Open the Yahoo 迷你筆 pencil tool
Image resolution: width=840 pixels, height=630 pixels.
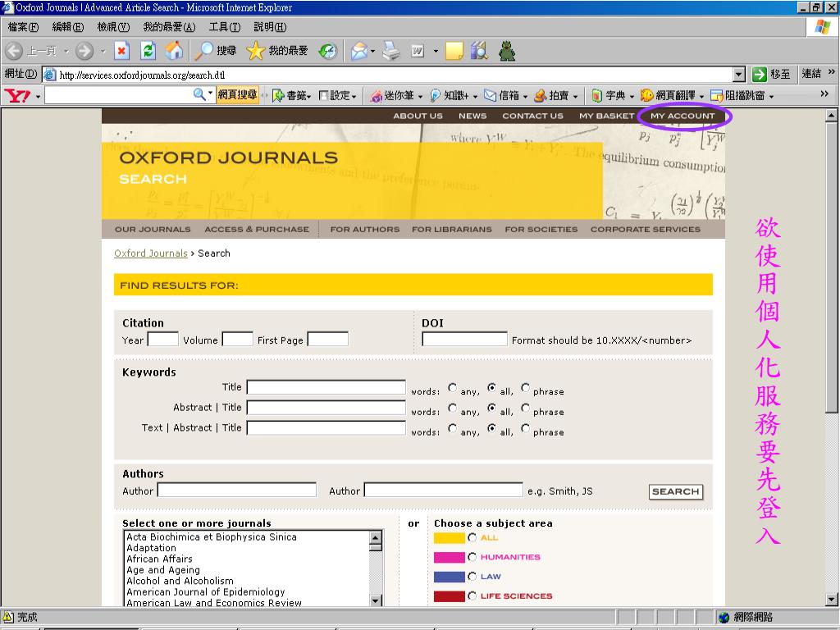pyautogui.click(x=376, y=96)
